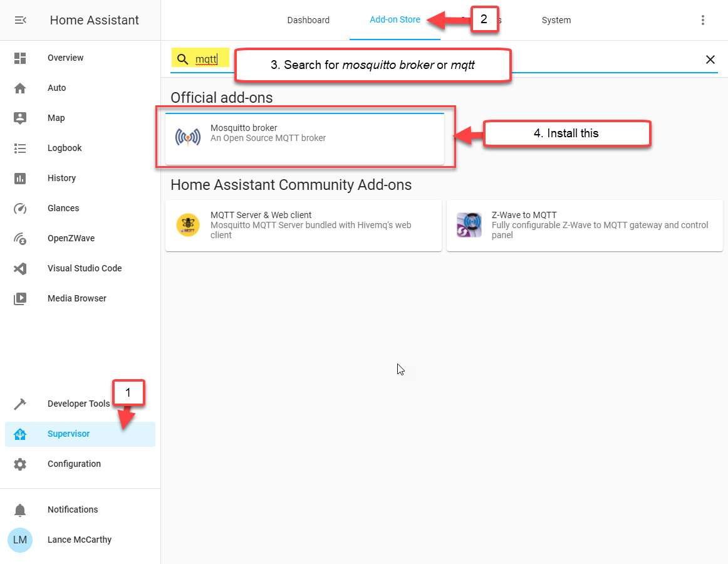Click the Configuration gear icon

click(20, 464)
